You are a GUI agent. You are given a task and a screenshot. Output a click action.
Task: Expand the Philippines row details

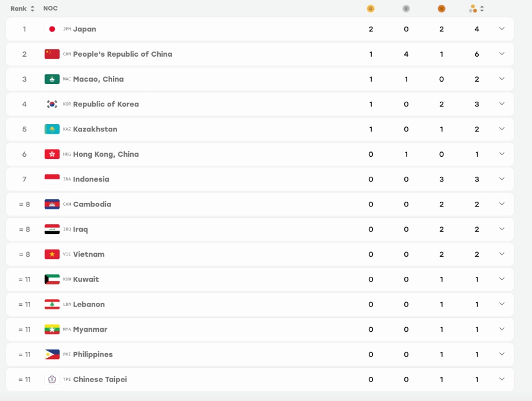pyautogui.click(x=502, y=354)
